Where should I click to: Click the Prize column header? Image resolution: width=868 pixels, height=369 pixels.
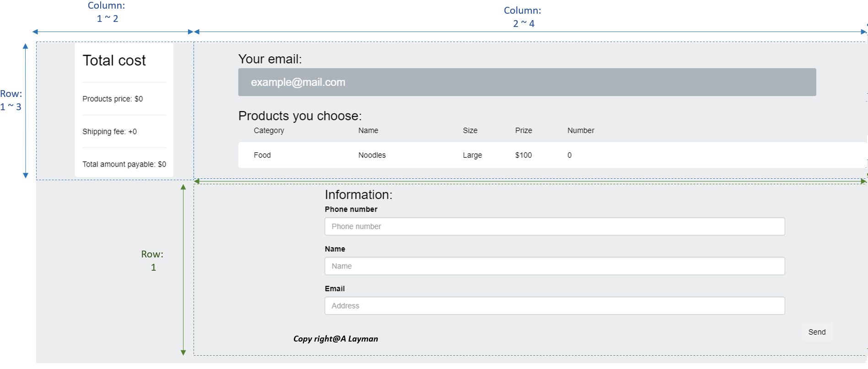point(523,130)
